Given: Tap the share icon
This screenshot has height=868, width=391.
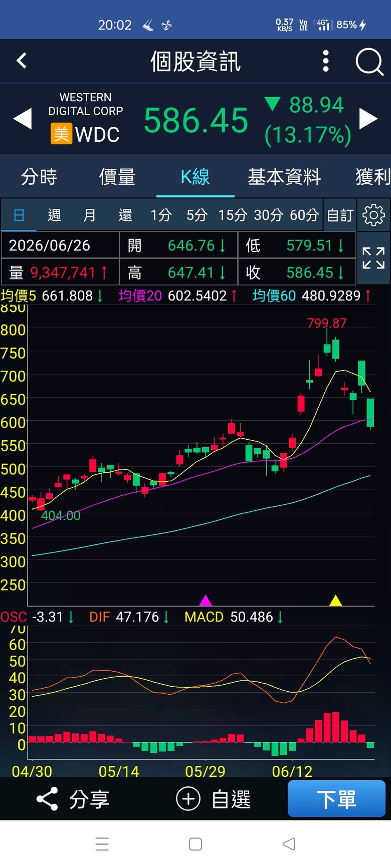Looking at the screenshot, I should point(47,799).
